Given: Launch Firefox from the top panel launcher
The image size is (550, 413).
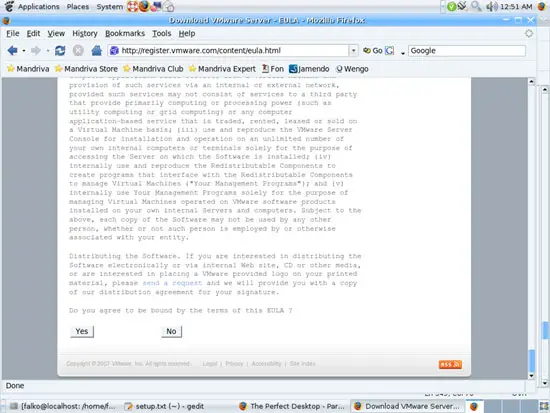Looking at the screenshot, I should [144, 6].
